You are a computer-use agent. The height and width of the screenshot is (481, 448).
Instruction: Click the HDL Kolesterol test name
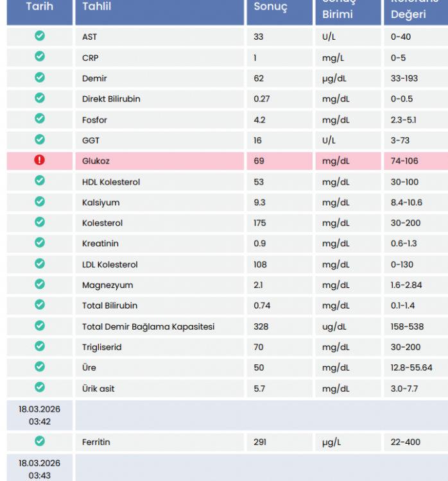[x=111, y=182]
